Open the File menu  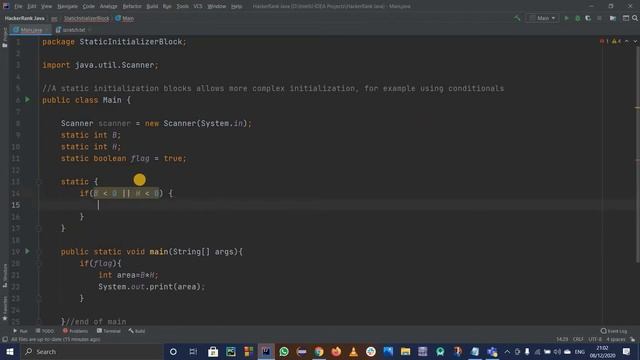pos(18,6)
